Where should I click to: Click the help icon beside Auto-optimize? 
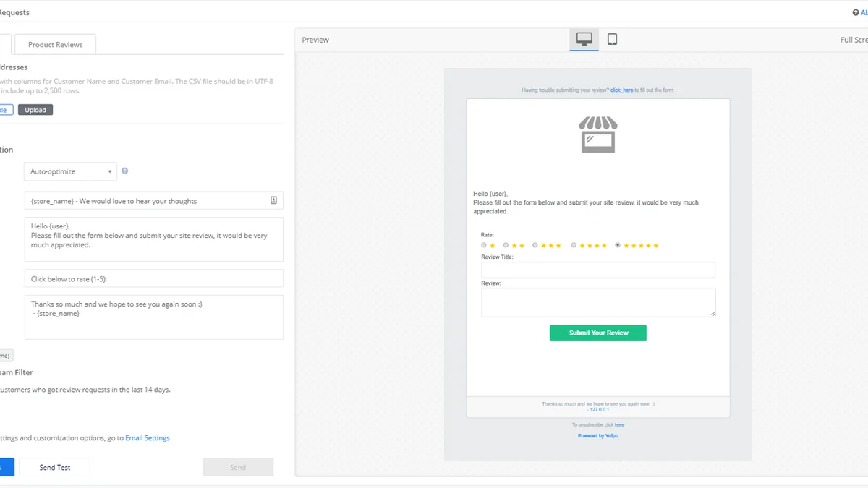[x=124, y=171]
